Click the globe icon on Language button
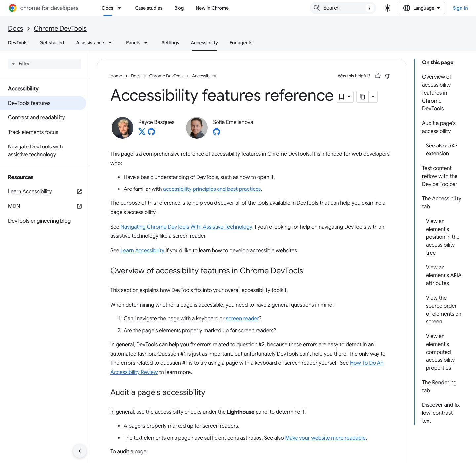Viewport: 476px width, 463px height. (x=407, y=8)
